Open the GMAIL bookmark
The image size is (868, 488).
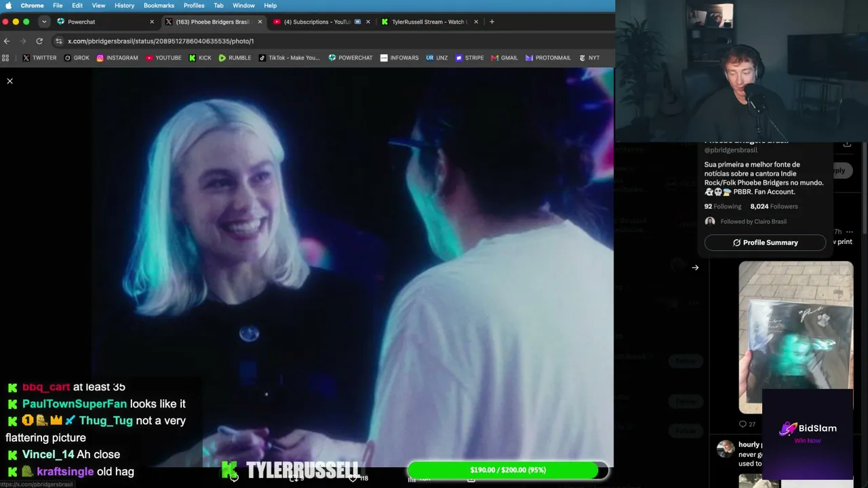point(505,58)
